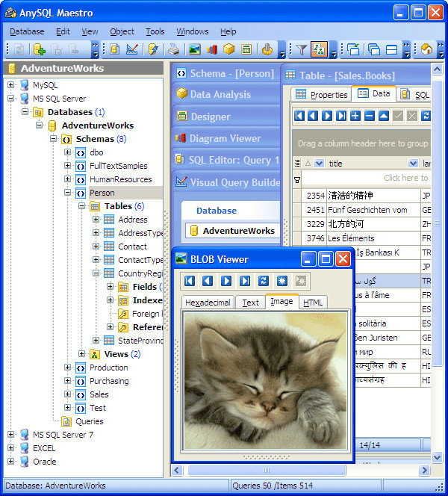The height and width of the screenshot is (496, 448).
Task: Click the kitten image in BLOB Viewer
Action: point(266,381)
